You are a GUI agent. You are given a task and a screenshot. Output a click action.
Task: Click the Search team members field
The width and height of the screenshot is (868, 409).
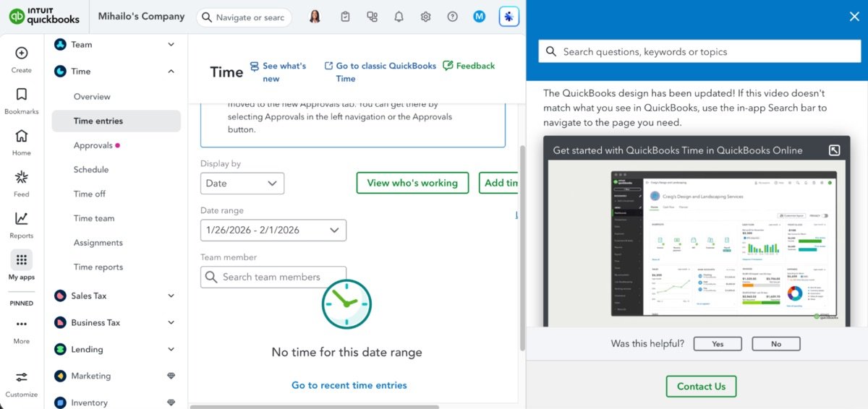pos(273,277)
